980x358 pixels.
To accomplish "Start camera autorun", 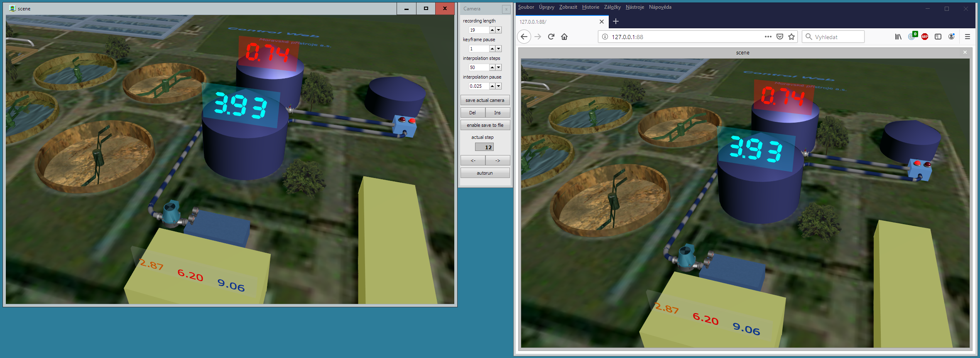I will click(x=485, y=173).
